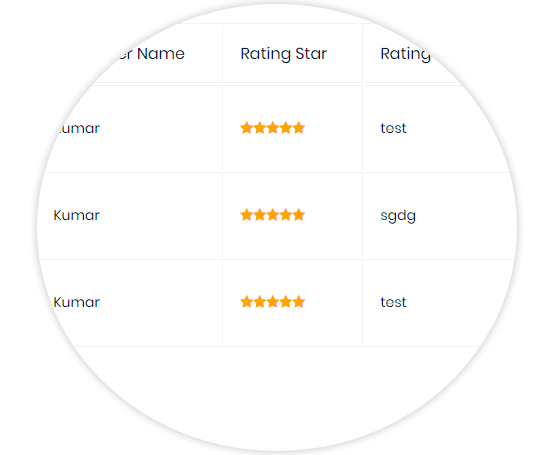
Task: Click the test rating text in the bottom row
Action: pyautogui.click(x=393, y=302)
